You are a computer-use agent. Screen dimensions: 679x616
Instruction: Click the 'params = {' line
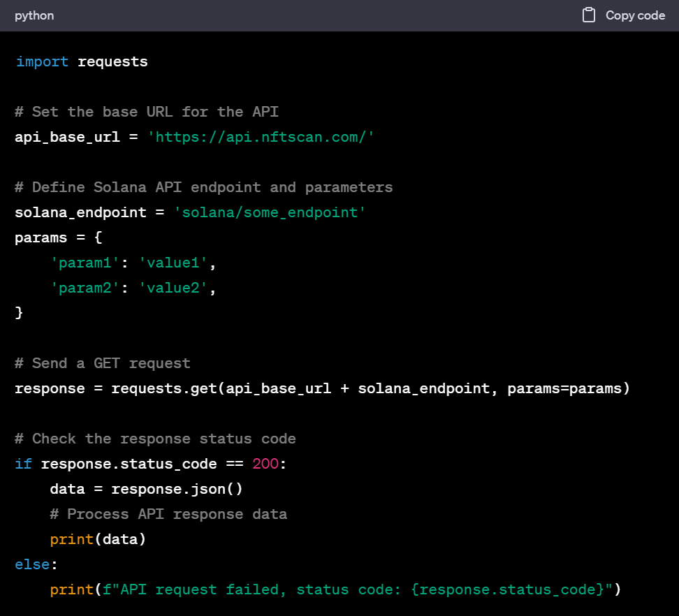pyautogui.click(x=59, y=237)
